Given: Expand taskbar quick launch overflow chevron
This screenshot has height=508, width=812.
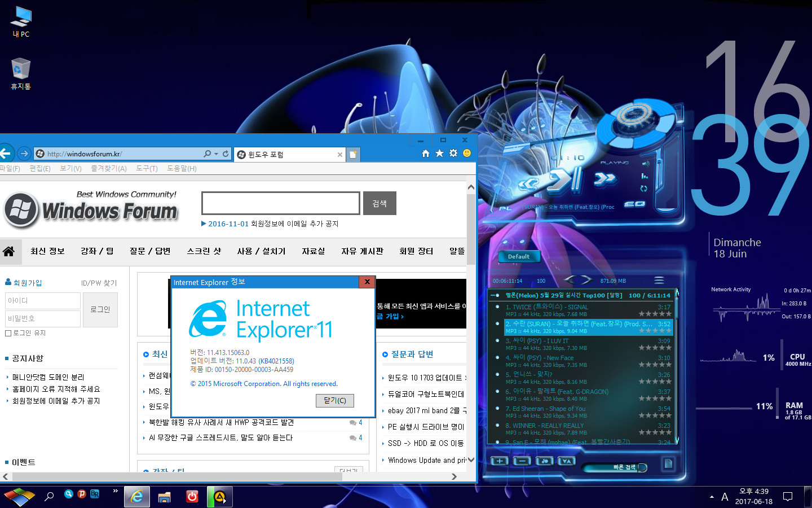Looking at the screenshot, I should pyautogui.click(x=115, y=491).
